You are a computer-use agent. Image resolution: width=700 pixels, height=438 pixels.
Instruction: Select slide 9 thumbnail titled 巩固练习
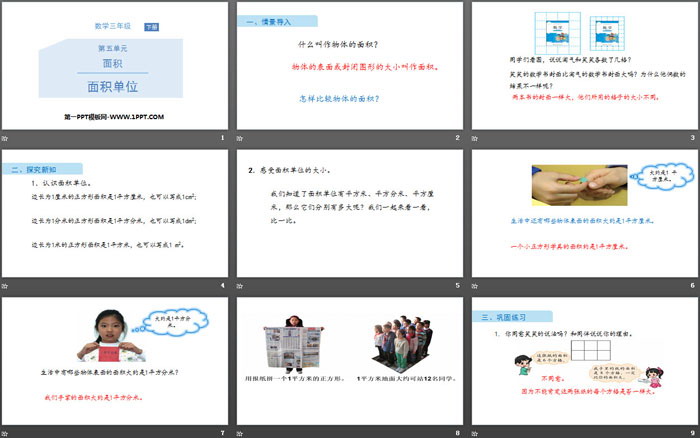(585, 361)
